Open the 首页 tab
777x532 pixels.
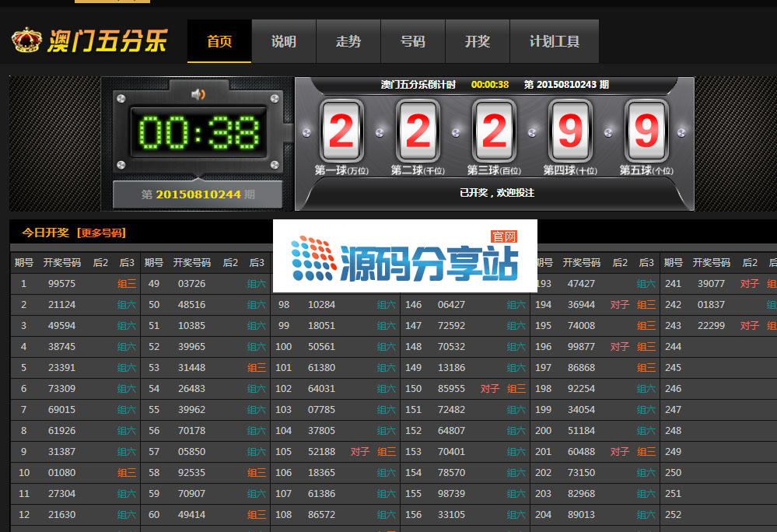coord(219,42)
